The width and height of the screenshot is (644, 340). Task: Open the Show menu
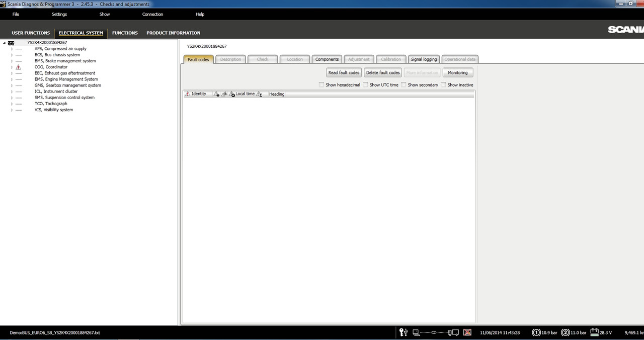click(x=105, y=14)
